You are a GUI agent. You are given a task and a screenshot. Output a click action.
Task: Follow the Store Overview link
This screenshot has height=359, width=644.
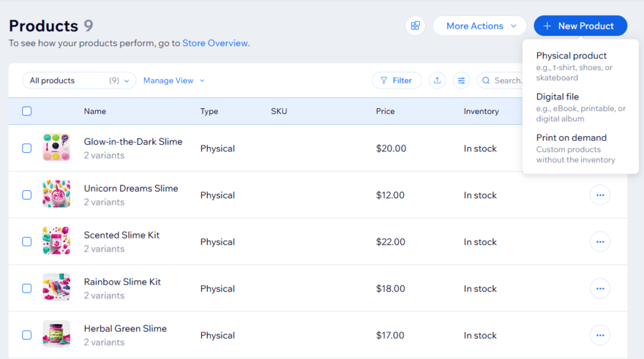tap(214, 43)
